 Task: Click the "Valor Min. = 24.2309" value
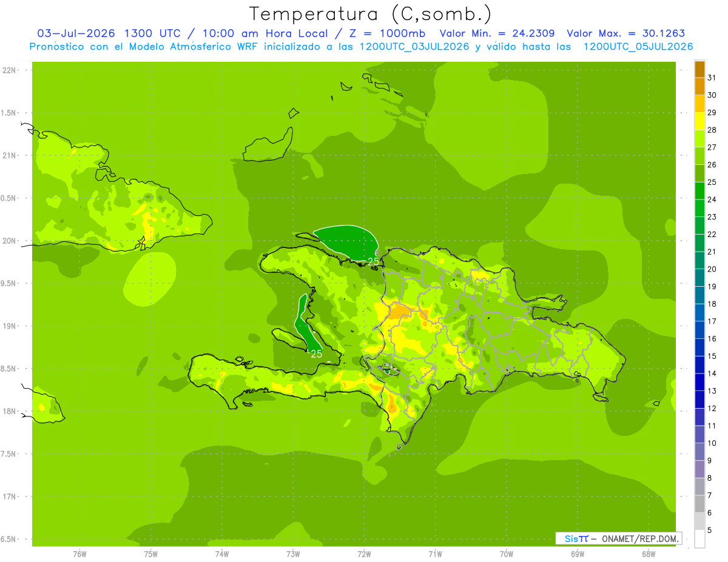[x=496, y=33]
